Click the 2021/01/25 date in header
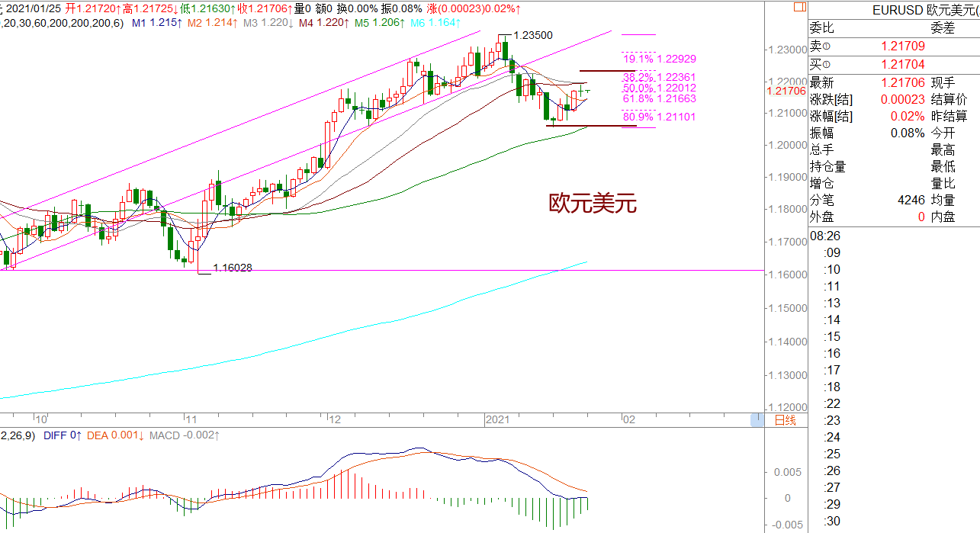This screenshot has width=980, height=533. pos(34,8)
